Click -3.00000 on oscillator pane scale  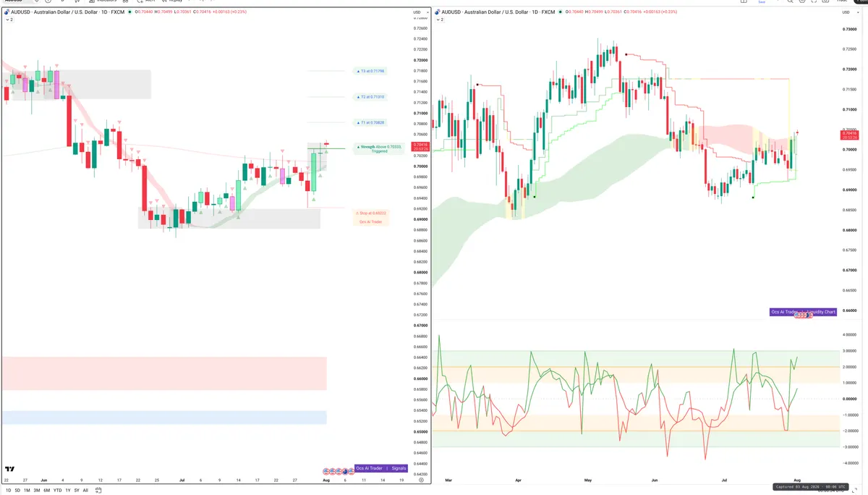pyautogui.click(x=850, y=447)
